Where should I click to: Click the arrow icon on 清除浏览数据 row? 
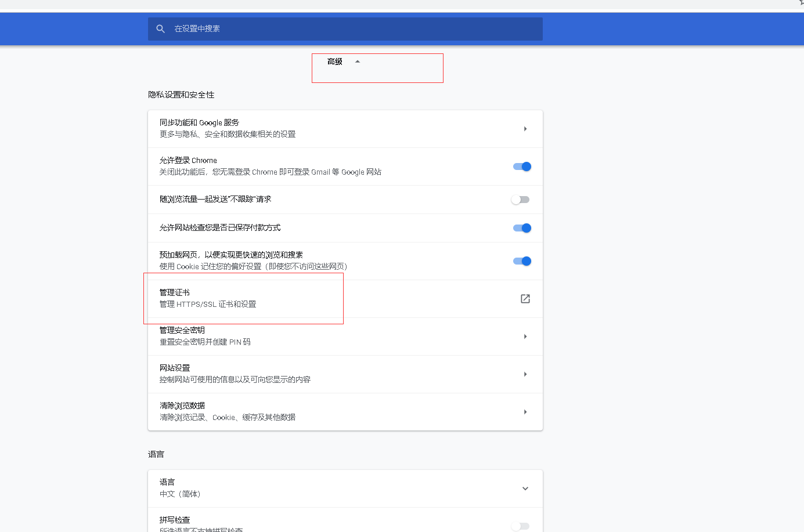[x=525, y=411]
